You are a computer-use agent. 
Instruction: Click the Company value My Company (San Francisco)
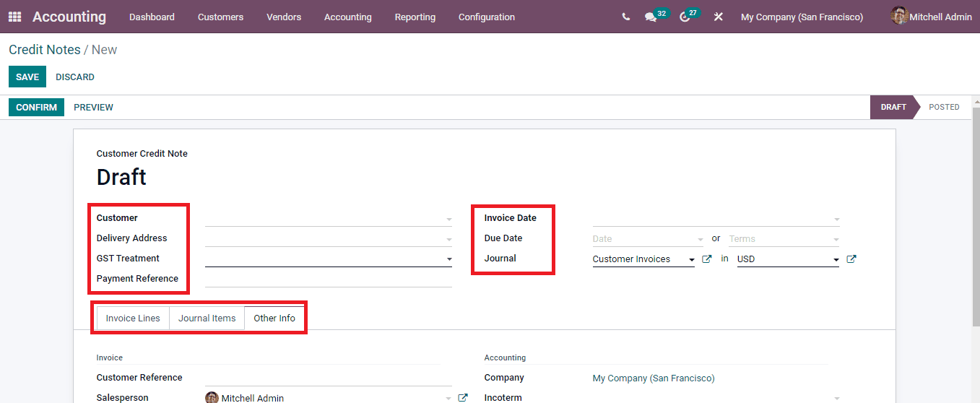click(654, 378)
